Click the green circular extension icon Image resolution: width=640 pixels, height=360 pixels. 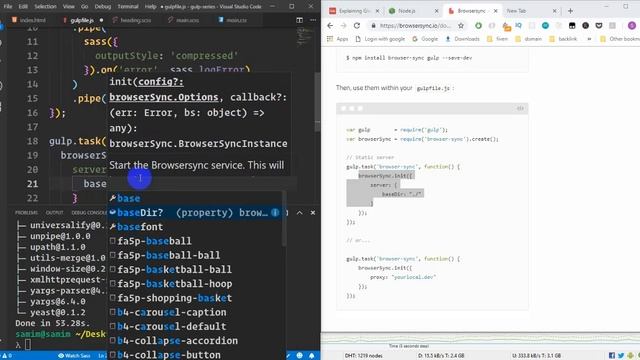[478, 26]
